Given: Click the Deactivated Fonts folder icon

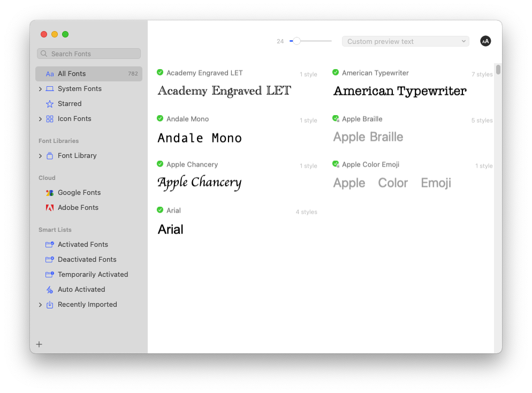Looking at the screenshot, I should tap(50, 259).
